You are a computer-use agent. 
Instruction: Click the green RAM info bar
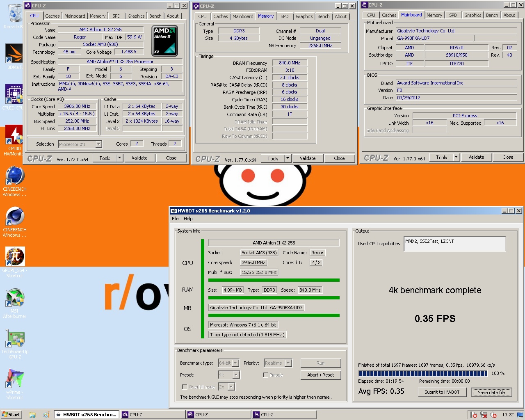click(x=274, y=298)
